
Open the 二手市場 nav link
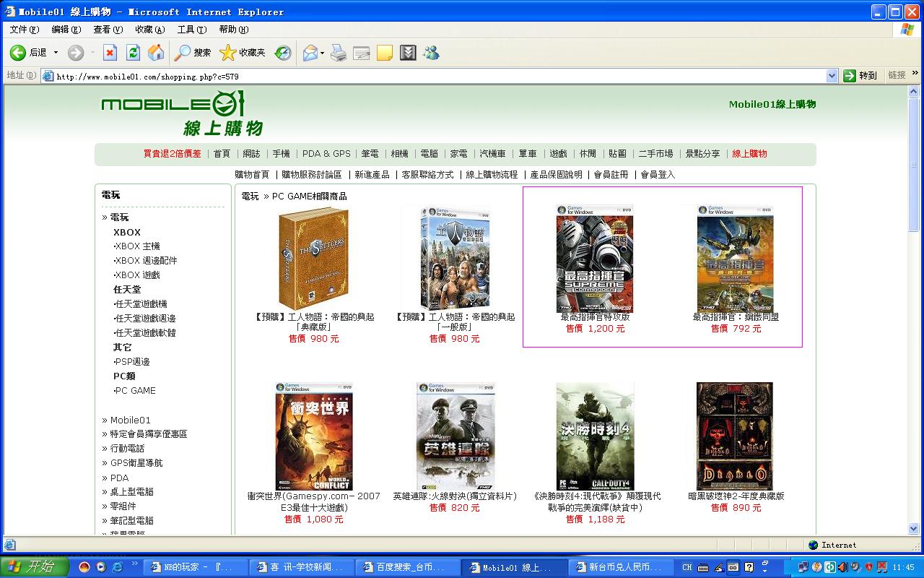[x=655, y=154]
